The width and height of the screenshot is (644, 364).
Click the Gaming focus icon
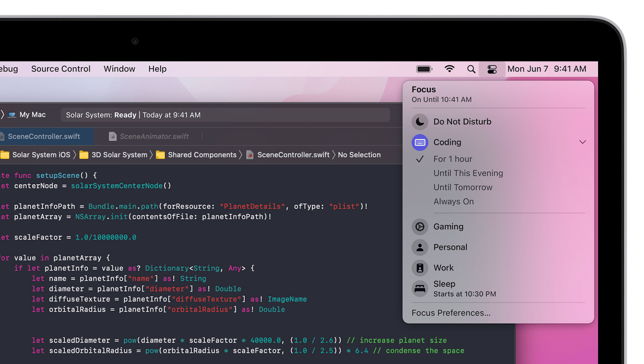click(x=420, y=227)
